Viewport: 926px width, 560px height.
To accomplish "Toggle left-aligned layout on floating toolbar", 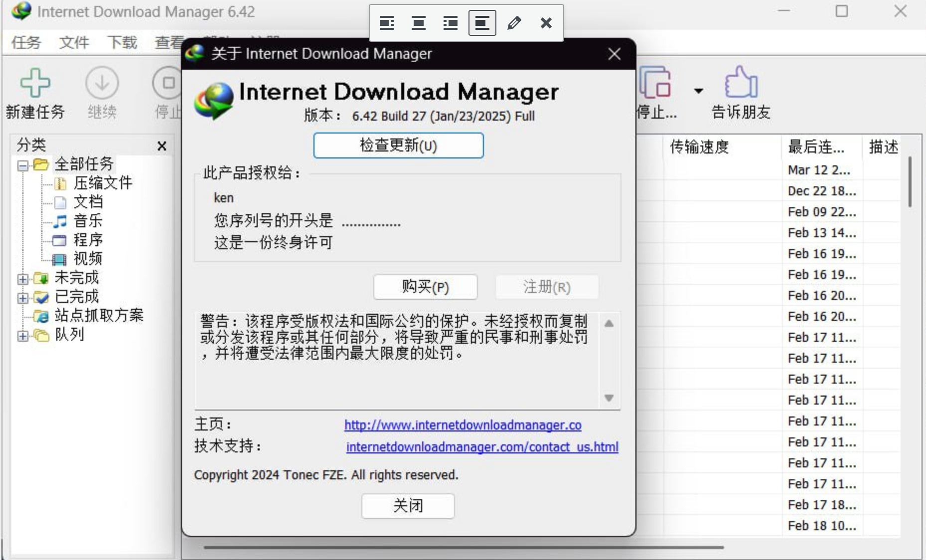I will click(386, 22).
